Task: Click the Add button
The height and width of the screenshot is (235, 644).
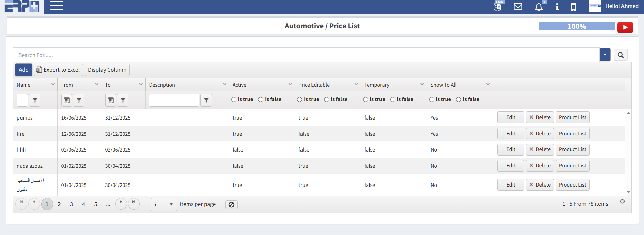Action: pyautogui.click(x=24, y=70)
